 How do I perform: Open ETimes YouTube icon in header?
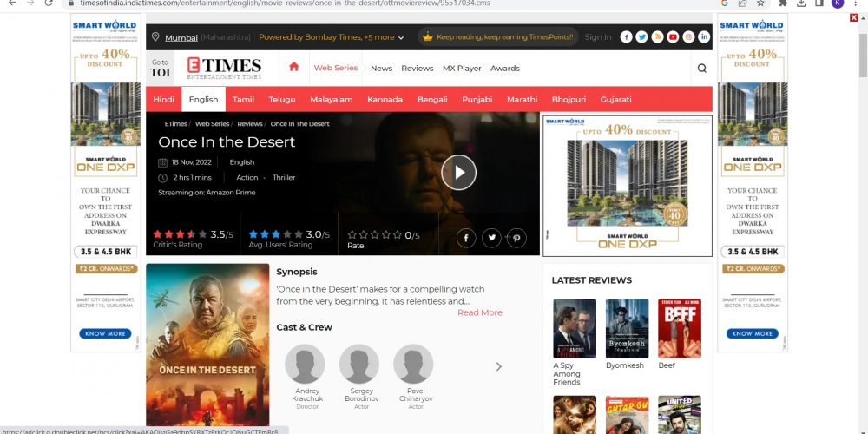673,37
